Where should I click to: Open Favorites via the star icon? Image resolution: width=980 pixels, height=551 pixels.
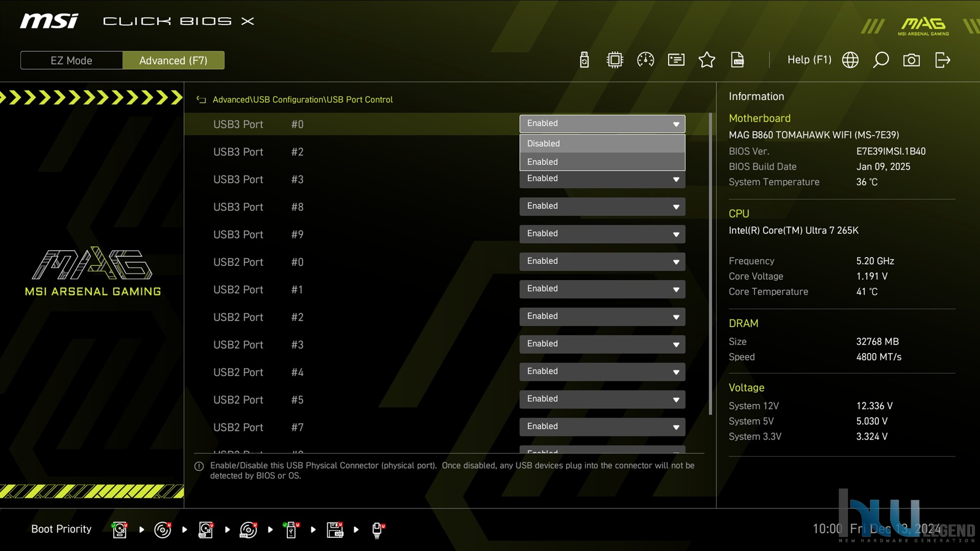pos(707,60)
